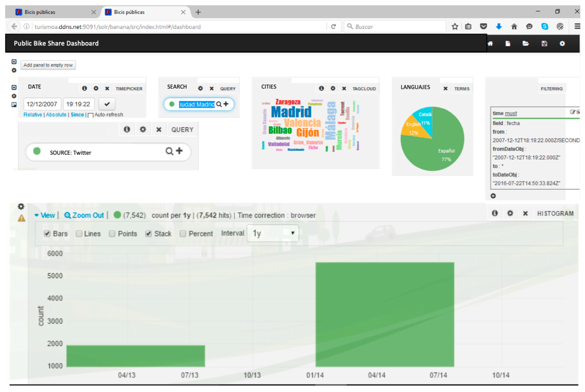Screen dimensions: 585x392
Task: Open histogram row settings gear
Action: (x=21, y=206)
